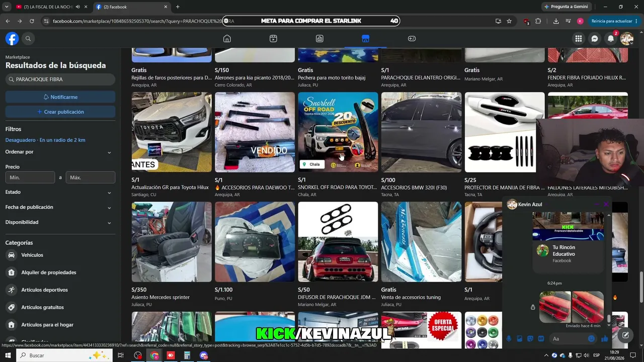Click the voice clip microphone icon in chat
The height and width of the screenshot is (362, 644).
pos(509,339)
